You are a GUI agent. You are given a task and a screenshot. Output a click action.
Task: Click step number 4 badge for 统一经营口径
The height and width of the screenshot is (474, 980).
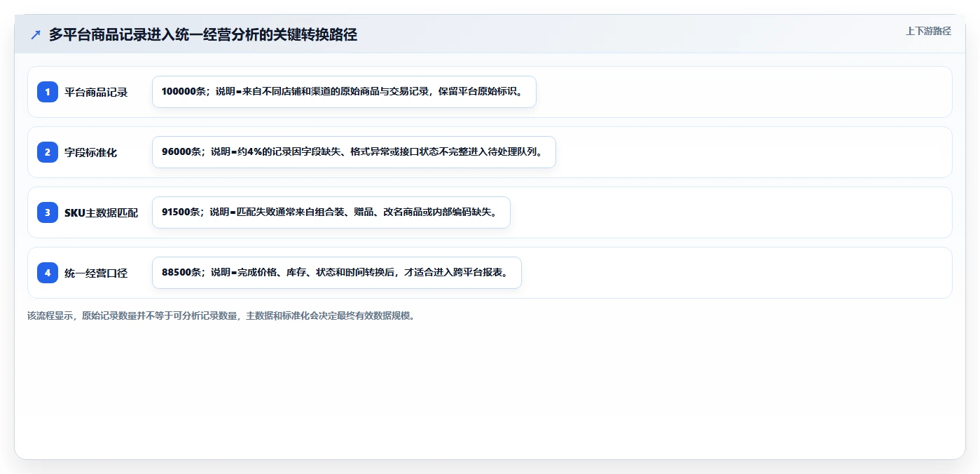(48, 273)
